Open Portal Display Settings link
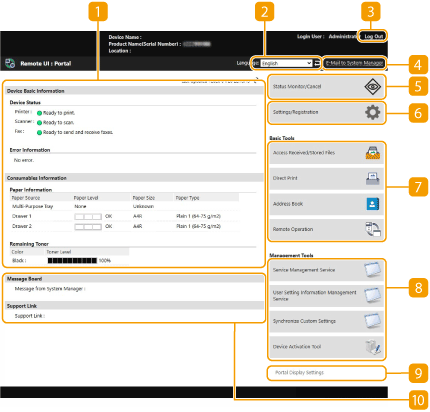Viewport: 430px width, 412px height. [299, 373]
